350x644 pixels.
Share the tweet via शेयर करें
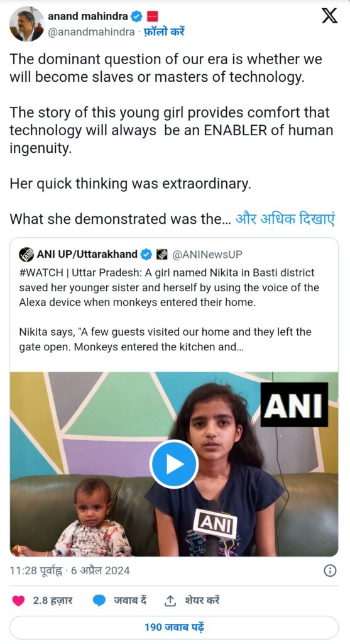point(192,601)
